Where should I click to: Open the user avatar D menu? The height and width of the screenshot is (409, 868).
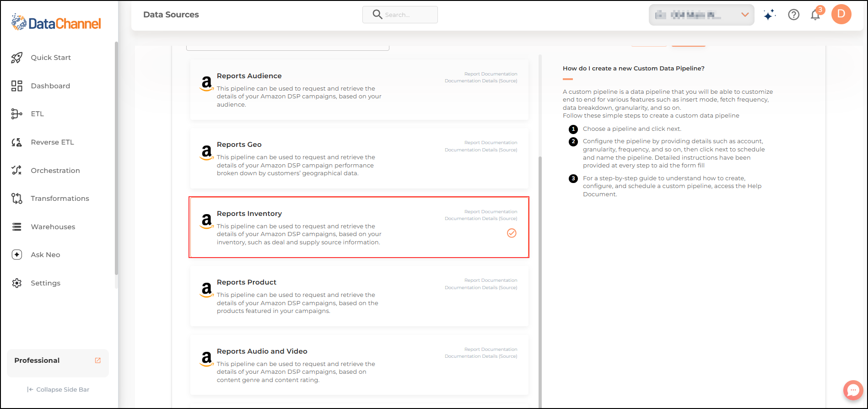[x=841, y=14]
